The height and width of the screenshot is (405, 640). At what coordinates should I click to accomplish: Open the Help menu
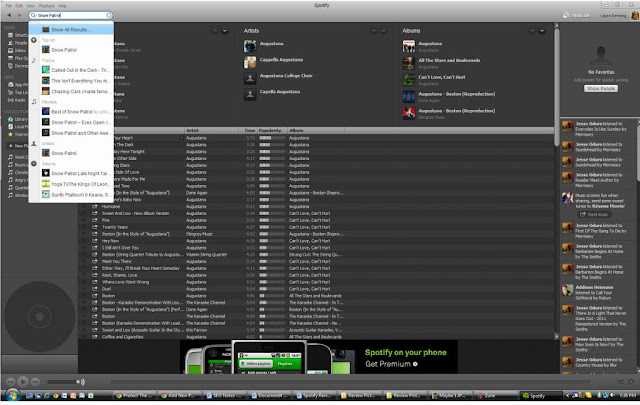(x=62, y=6)
